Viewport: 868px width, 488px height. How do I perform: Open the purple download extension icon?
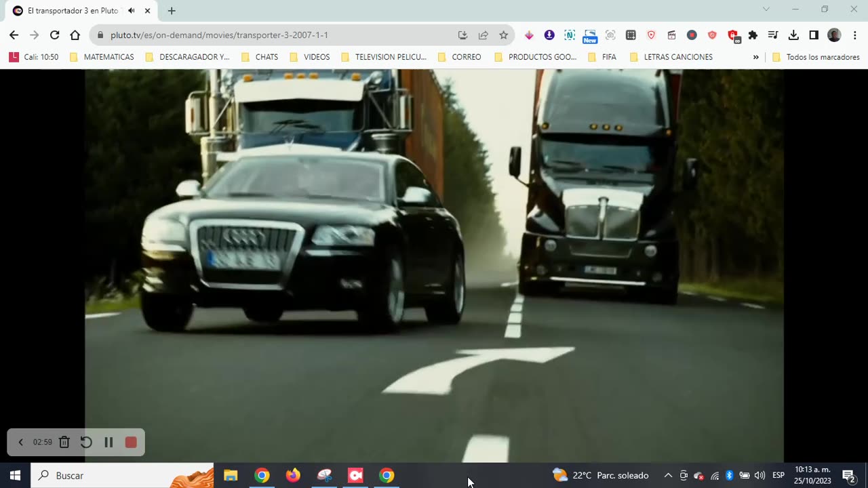549,35
